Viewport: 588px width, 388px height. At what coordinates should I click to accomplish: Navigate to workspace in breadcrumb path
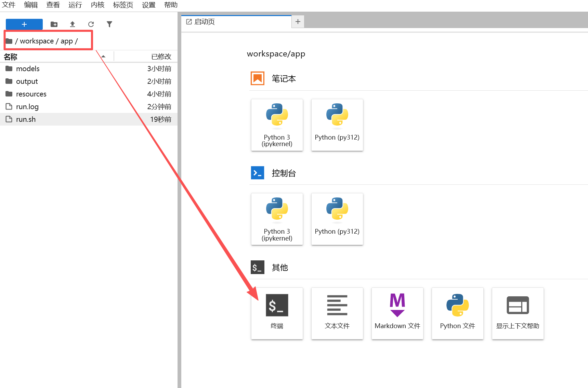tap(37, 41)
